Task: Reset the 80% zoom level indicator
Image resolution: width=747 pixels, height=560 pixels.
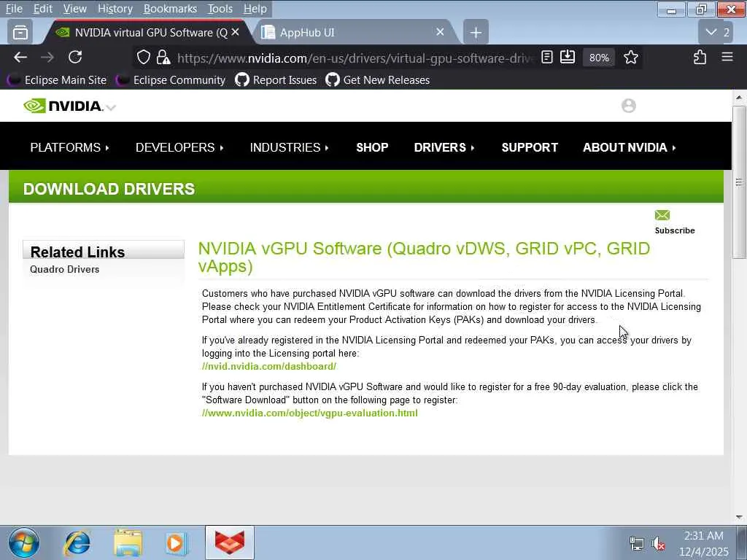Action: pyautogui.click(x=599, y=58)
